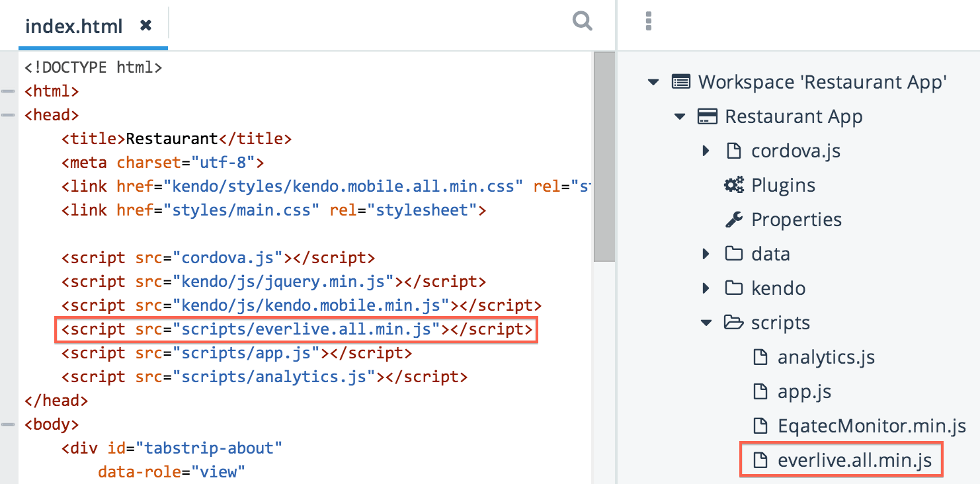Open app.js in the scripts folder
The height and width of the screenshot is (484, 980).
805,392
